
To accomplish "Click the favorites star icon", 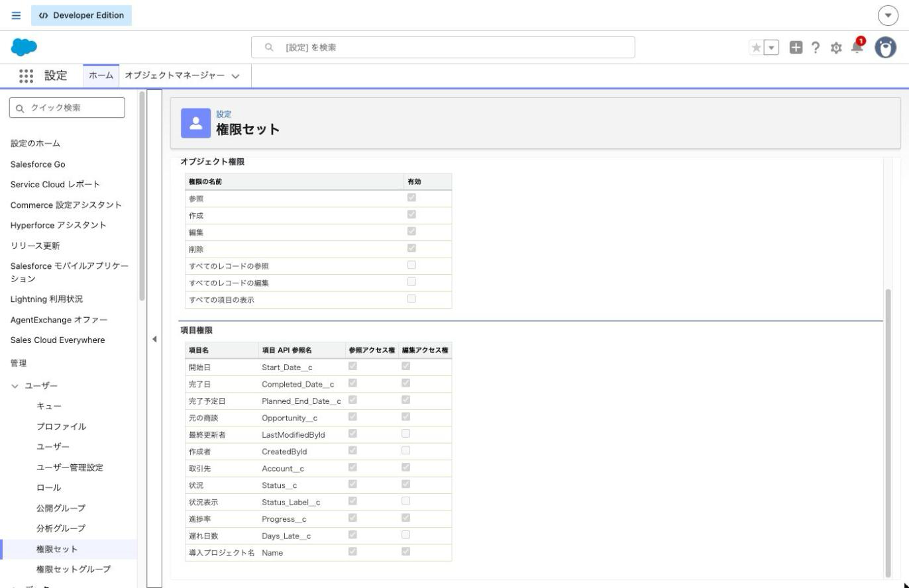I will point(756,48).
